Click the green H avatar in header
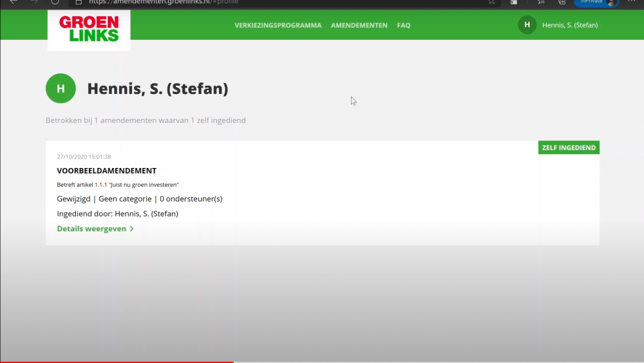Viewport: 644px width, 363px height. (527, 25)
